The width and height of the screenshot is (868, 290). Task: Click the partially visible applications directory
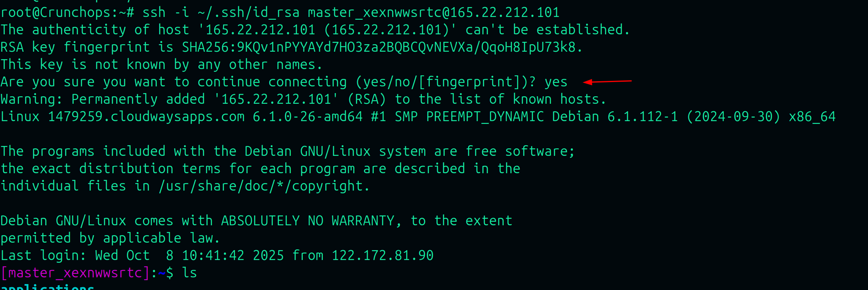(x=47, y=287)
